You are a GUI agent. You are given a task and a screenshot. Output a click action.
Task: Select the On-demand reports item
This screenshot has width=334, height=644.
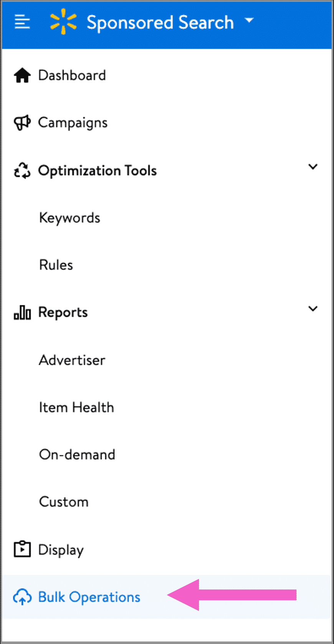point(77,455)
